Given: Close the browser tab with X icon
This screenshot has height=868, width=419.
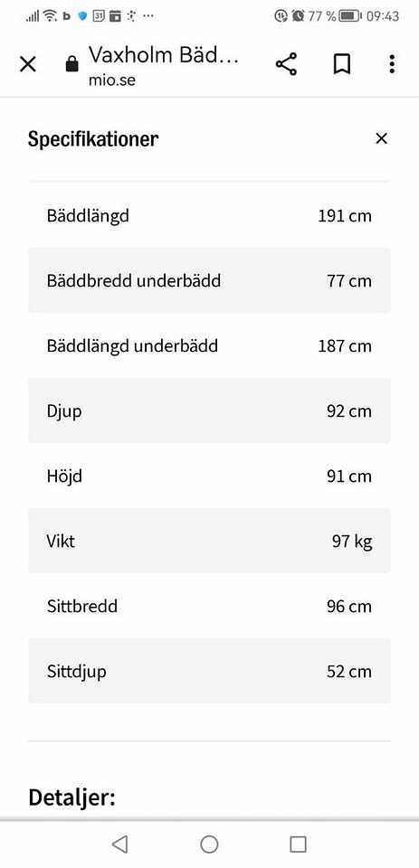Looking at the screenshot, I should click(28, 65).
